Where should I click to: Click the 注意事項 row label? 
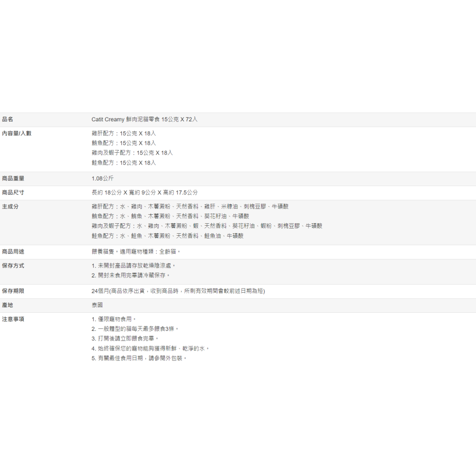[x=13, y=319]
